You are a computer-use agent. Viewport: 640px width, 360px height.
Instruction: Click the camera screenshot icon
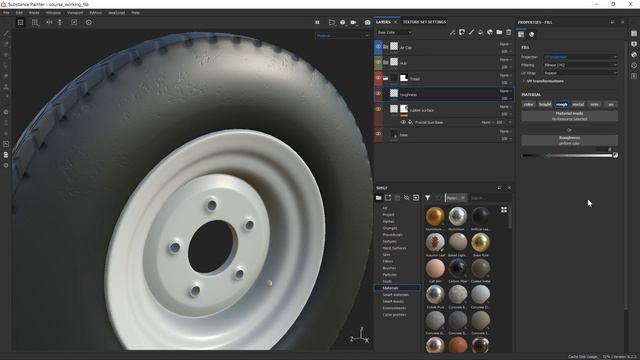(367, 22)
